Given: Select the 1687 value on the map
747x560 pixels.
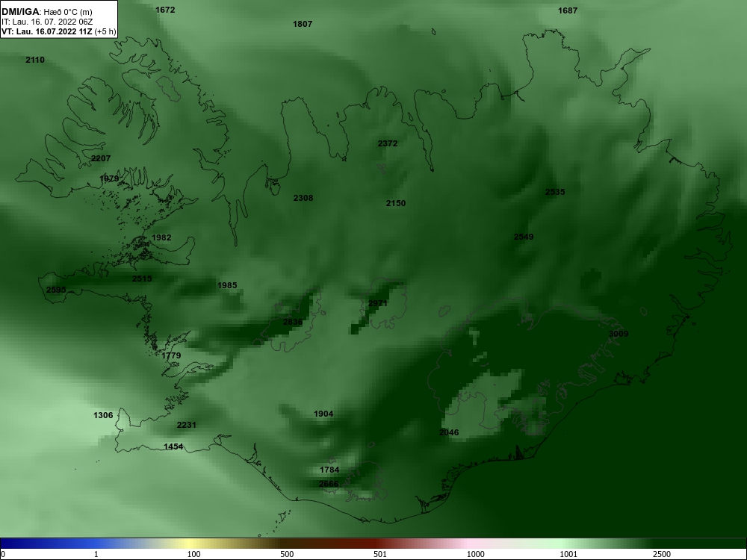Looking at the screenshot, I should point(568,10).
